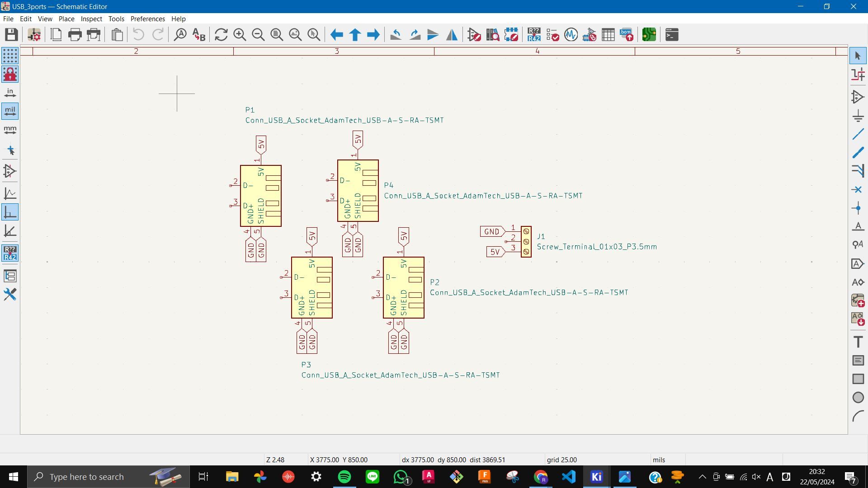The width and height of the screenshot is (868, 488).
Task: Select the Draw Bus tool
Action: [x=858, y=152]
